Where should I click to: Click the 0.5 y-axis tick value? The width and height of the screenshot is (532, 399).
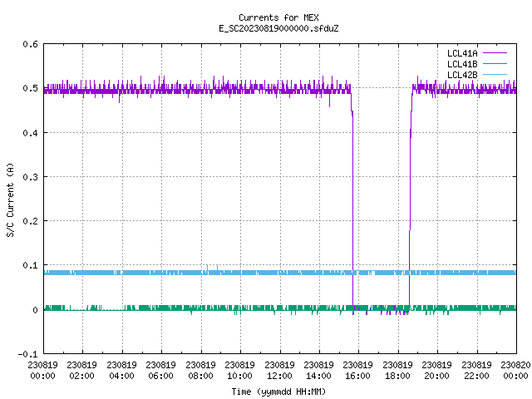coord(30,88)
